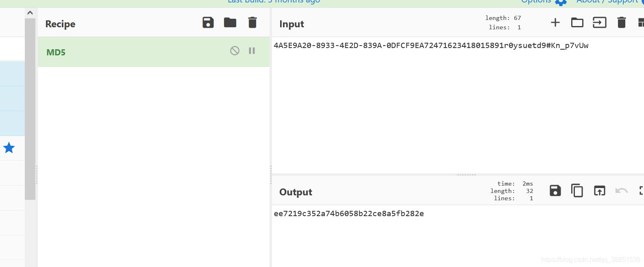This screenshot has width=644, height=267.
Task: Load a saved recipe folder icon
Action: 230,22
